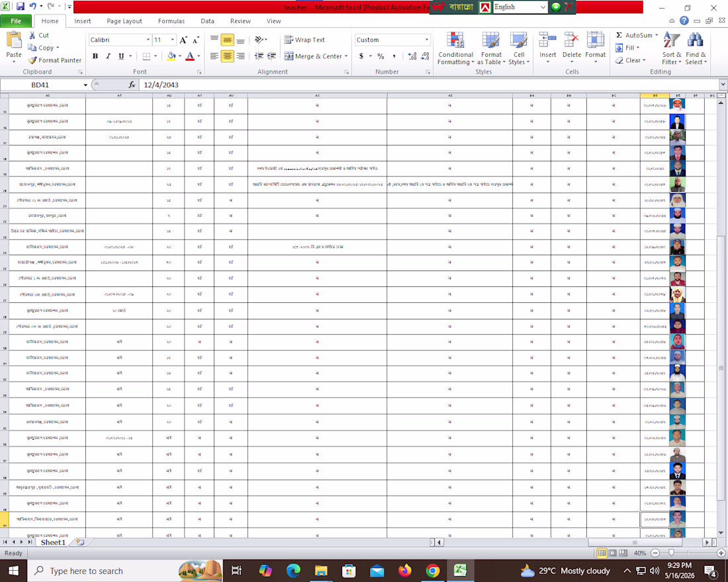Viewport: 728px width, 582px height.
Task: Expand the Fill Color dropdown arrow
Action: pos(180,56)
